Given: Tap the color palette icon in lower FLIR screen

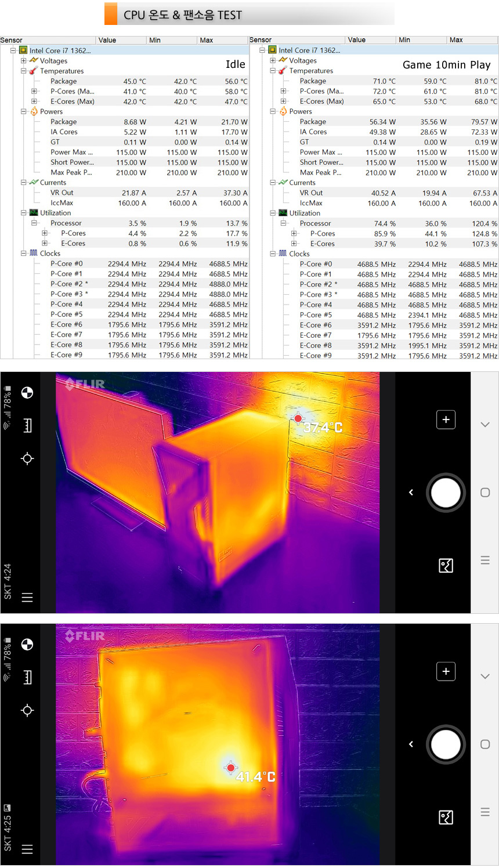Looking at the screenshot, I should [x=27, y=645].
